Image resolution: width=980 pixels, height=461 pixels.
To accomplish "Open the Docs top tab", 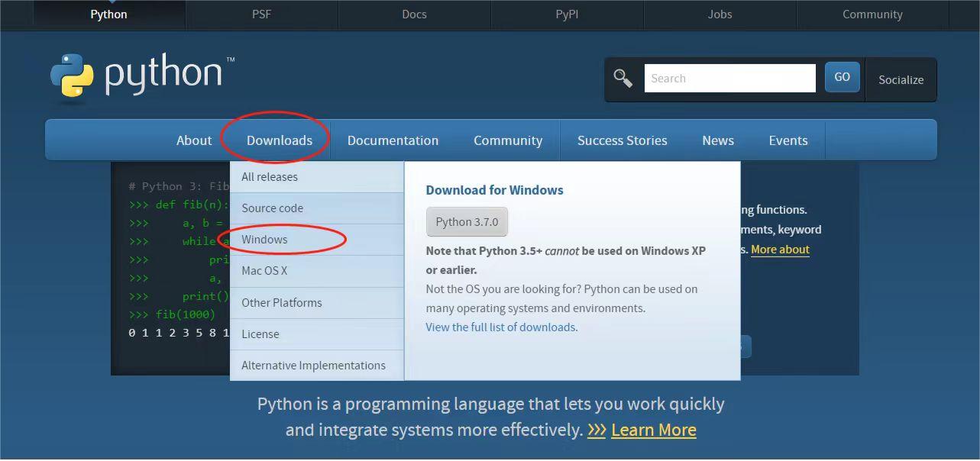I will tap(414, 15).
